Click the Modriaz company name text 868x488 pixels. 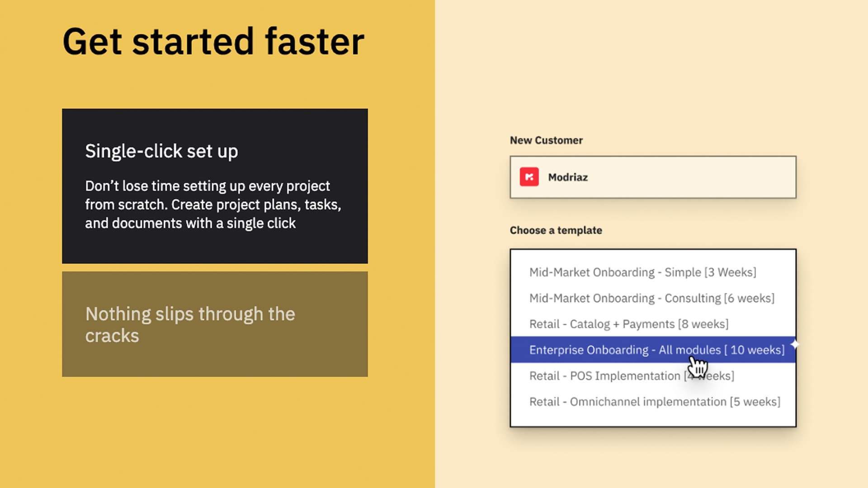(x=568, y=177)
